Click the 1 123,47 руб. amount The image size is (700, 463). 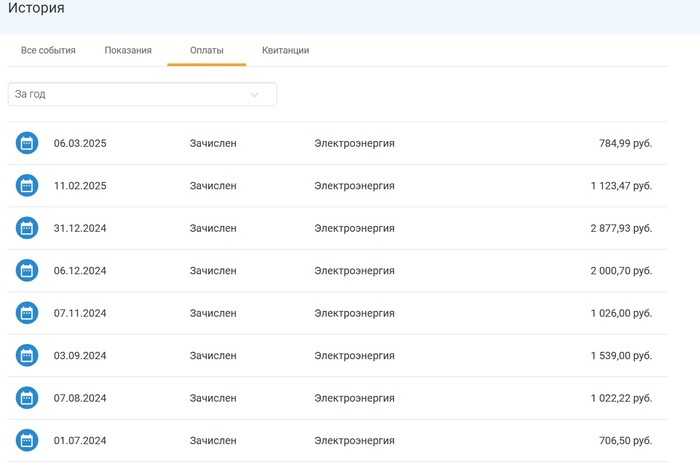[x=621, y=186]
